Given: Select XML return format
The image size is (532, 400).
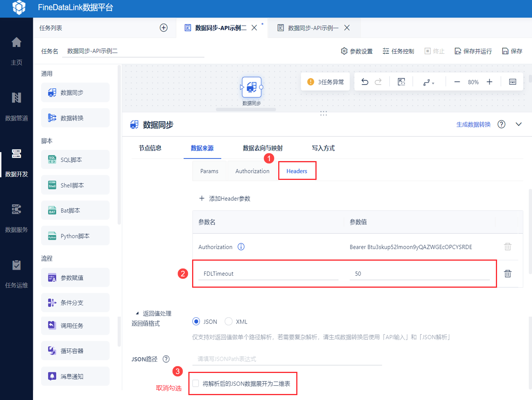Looking at the screenshot, I should pos(229,322).
